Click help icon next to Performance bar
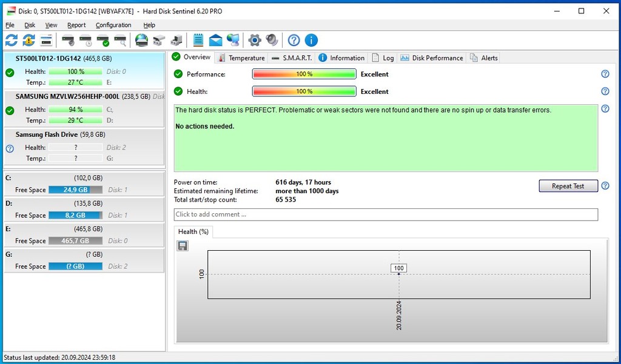The width and height of the screenshot is (621, 364). (605, 74)
